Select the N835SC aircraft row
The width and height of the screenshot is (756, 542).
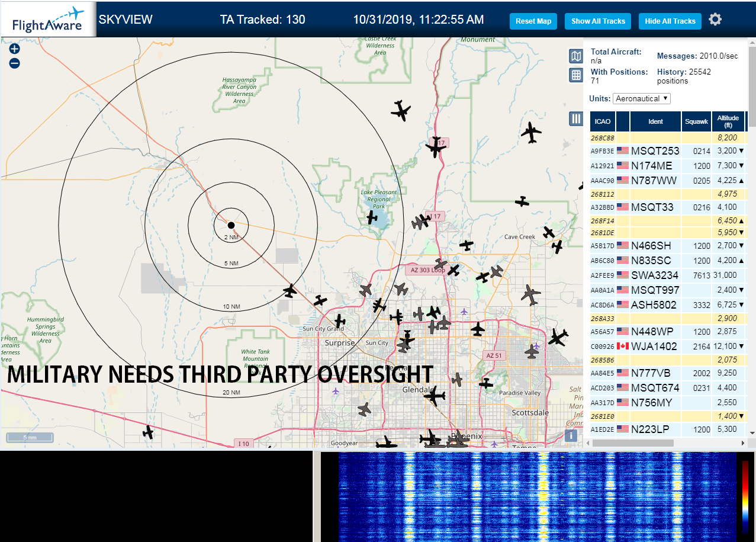pyautogui.click(x=668, y=260)
